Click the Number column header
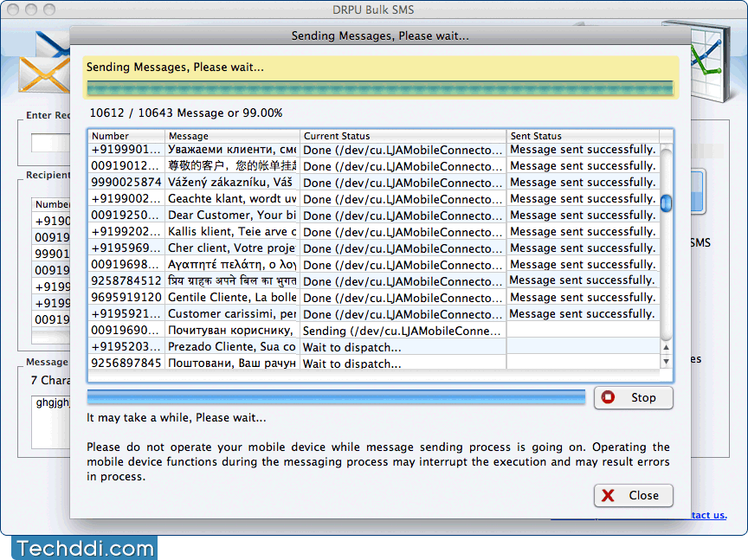The width and height of the screenshot is (748, 560). click(x=126, y=136)
